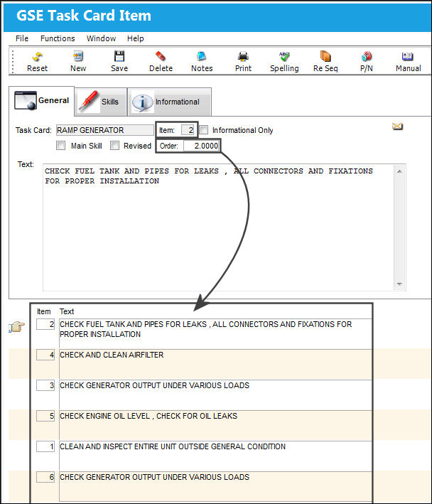
Task: Click the text box scrollbar up arrow
Action: pyautogui.click(x=399, y=171)
